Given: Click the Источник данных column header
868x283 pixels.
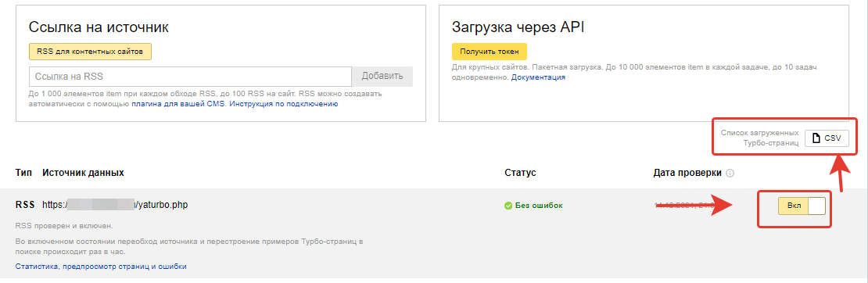Looking at the screenshot, I should [x=83, y=173].
